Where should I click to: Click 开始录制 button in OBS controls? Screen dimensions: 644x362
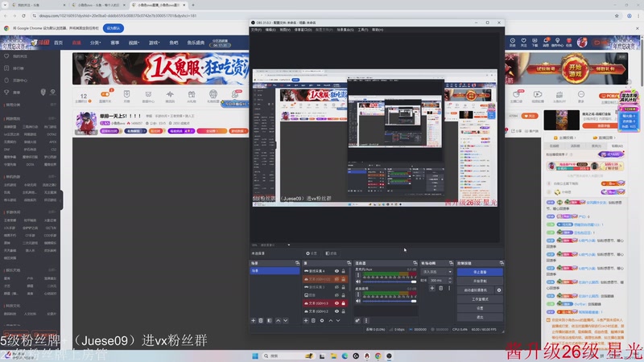point(480,281)
